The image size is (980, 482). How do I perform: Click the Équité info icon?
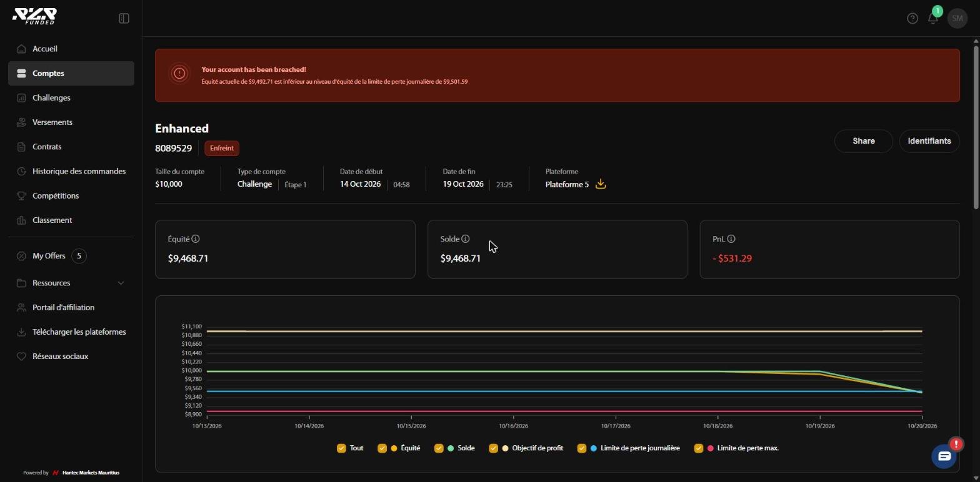click(x=196, y=239)
